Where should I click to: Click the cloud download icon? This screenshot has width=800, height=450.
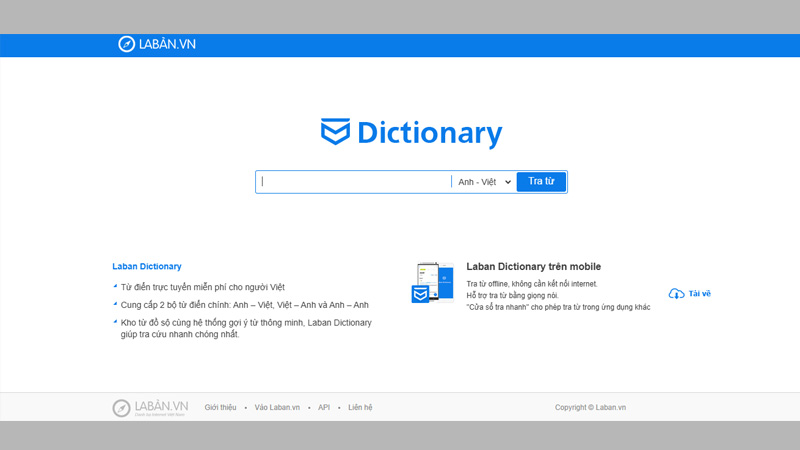(676, 294)
